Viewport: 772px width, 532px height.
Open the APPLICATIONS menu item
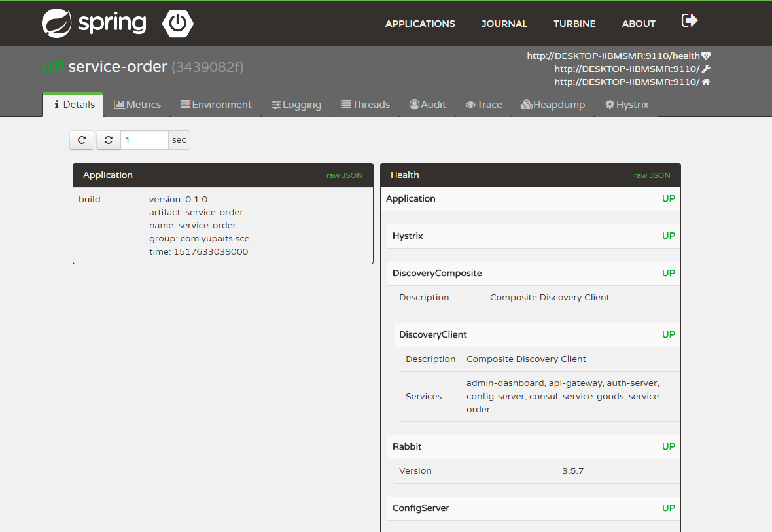coord(420,24)
